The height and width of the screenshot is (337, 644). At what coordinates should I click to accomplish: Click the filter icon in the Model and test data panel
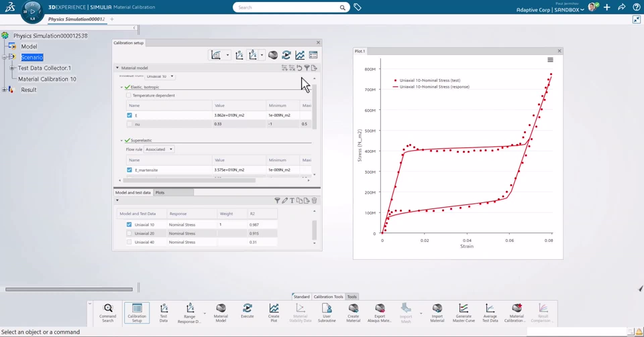(x=277, y=200)
